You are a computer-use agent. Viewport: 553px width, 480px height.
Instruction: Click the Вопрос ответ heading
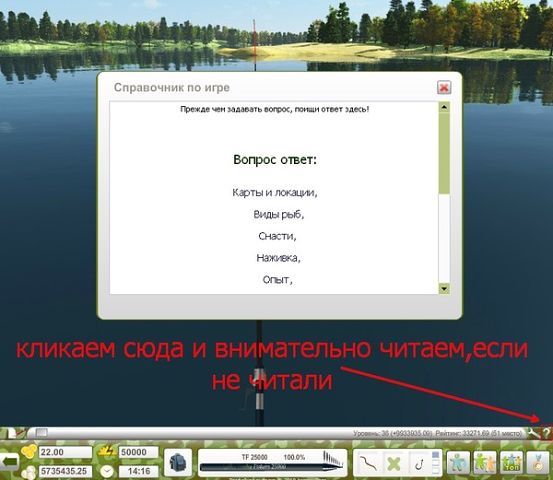[x=275, y=160]
